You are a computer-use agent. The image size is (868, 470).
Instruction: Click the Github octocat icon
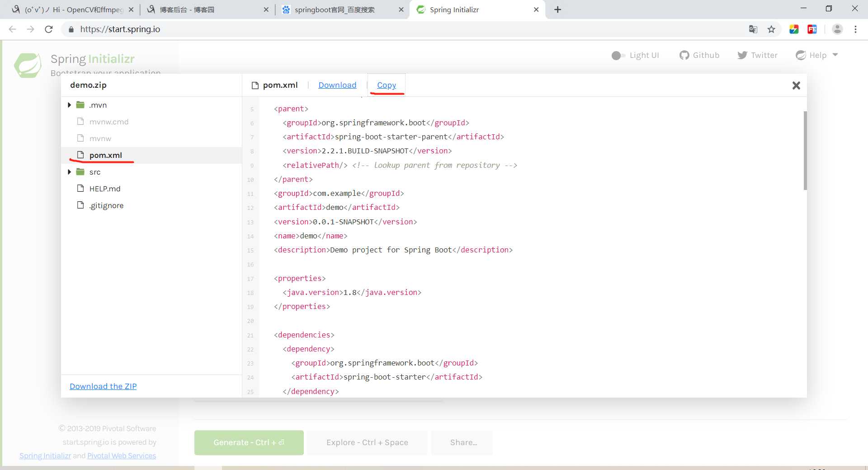[684, 55]
